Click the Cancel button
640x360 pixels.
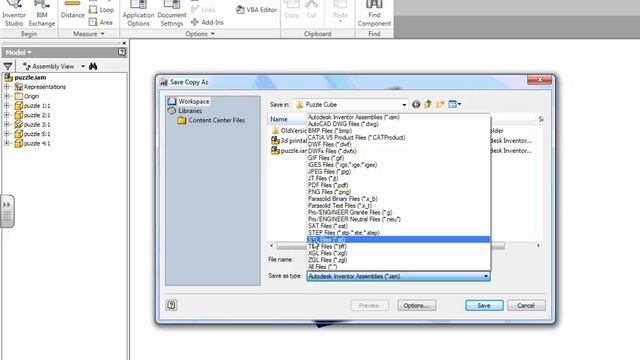[526, 305]
